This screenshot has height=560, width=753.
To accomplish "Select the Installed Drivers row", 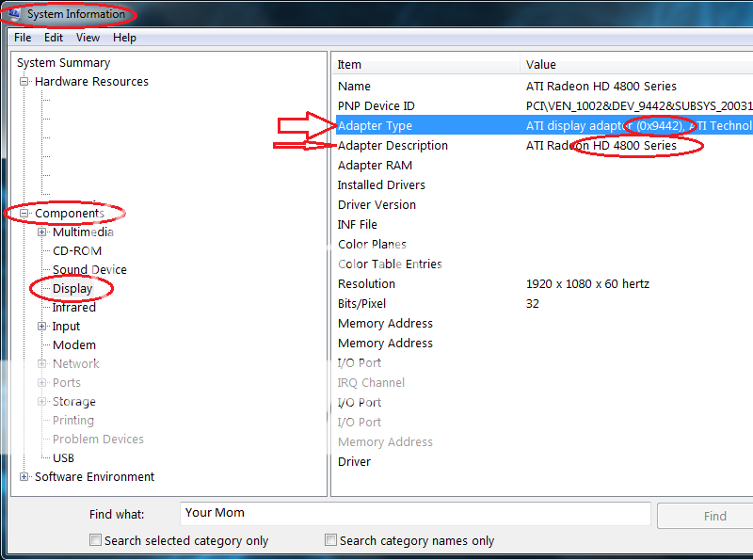I will point(543,184).
